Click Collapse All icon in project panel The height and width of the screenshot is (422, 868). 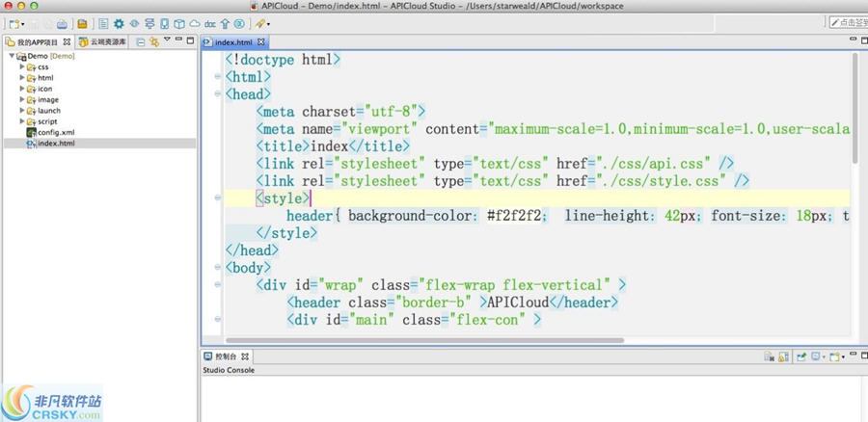pyautogui.click(x=141, y=42)
